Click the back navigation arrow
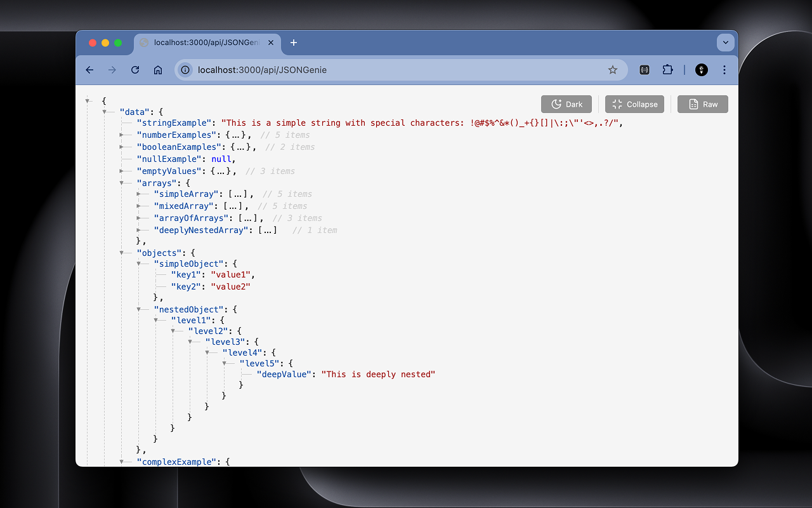 pos(89,70)
